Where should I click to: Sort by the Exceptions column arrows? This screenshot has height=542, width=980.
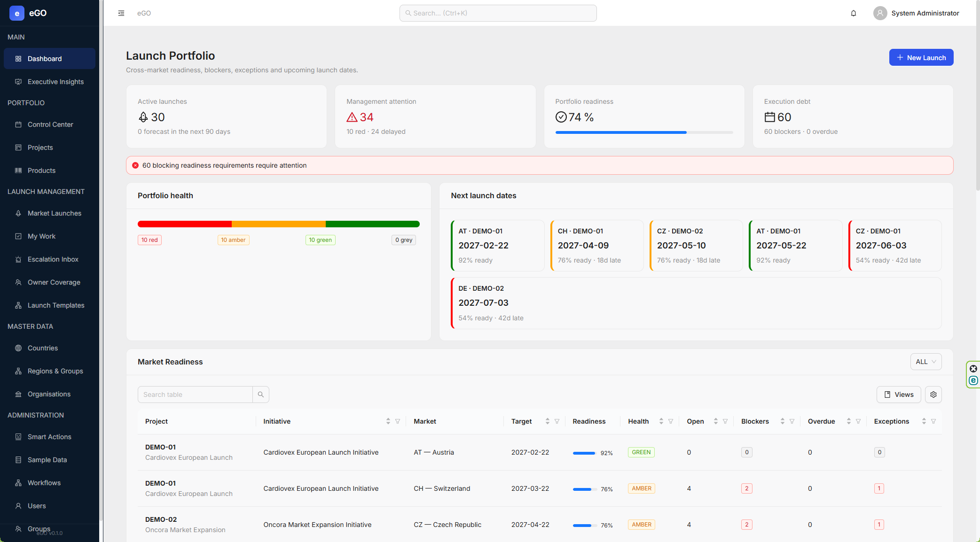(x=924, y=421)
